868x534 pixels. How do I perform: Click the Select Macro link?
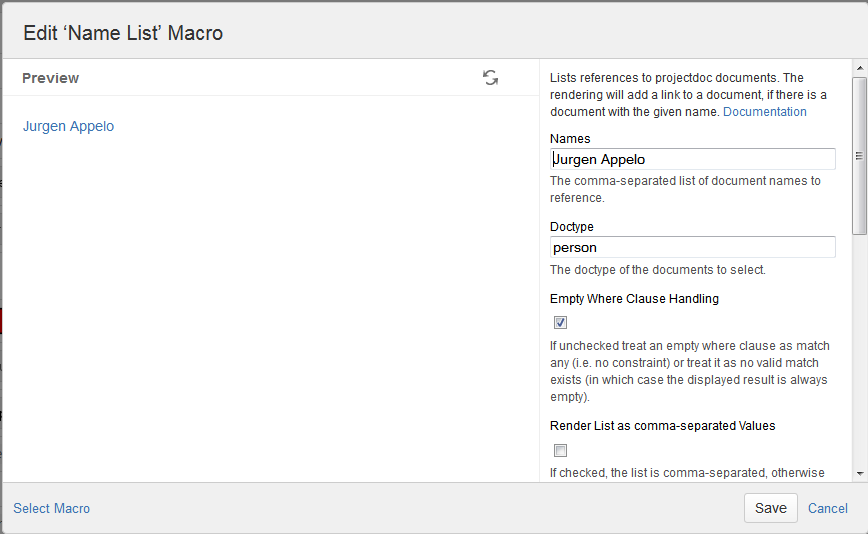[x=51, y=508]
